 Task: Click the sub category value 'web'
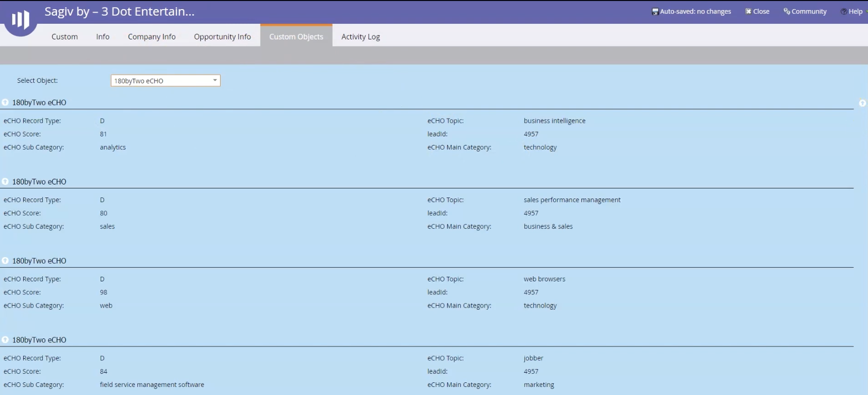pos(106,306)
